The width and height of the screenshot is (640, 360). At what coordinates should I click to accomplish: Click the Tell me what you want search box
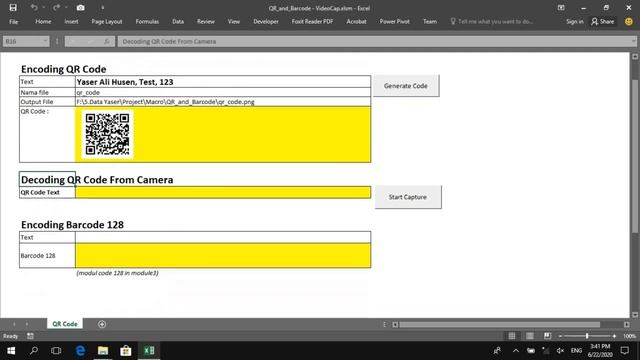[492, 22]
